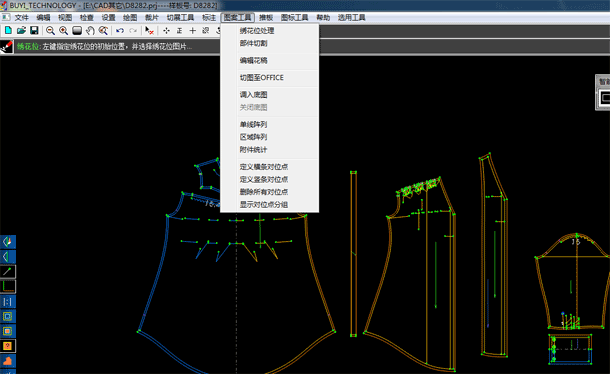Click the zoom out magnifier icon

click(x=50, y=30)
